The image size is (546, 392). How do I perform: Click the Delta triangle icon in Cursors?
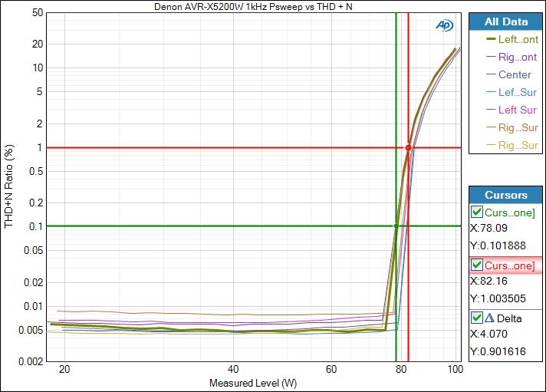(489, 318)
